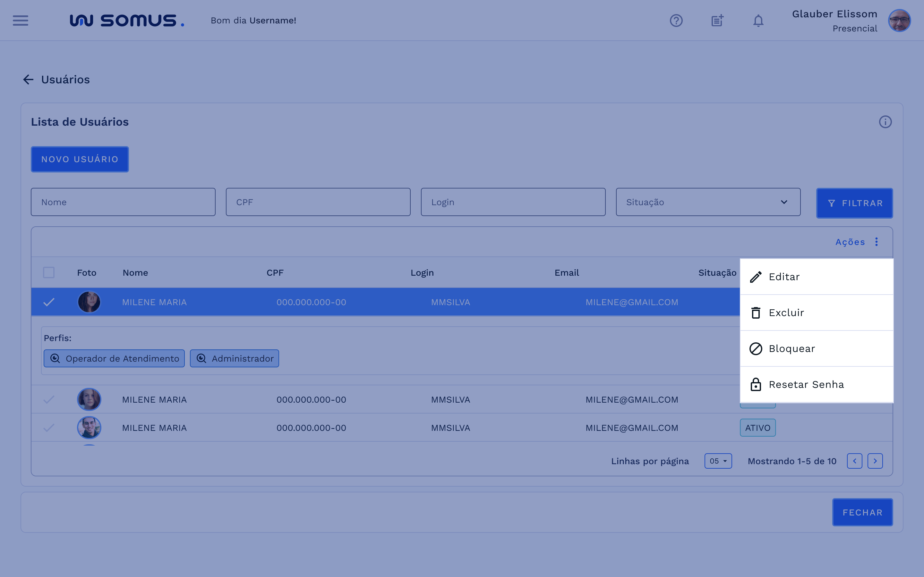
Task: Open the Situação dropdown
Action: tap(708, 202)
